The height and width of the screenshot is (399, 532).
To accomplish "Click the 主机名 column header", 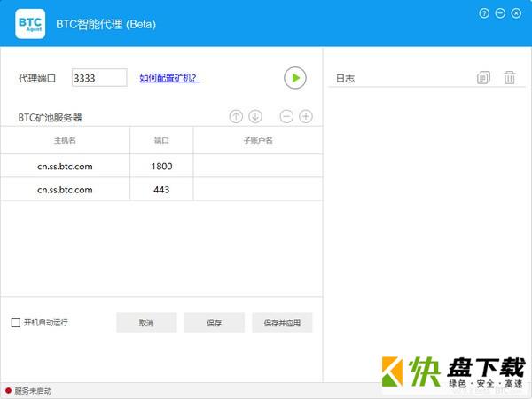I will (65, 140).
